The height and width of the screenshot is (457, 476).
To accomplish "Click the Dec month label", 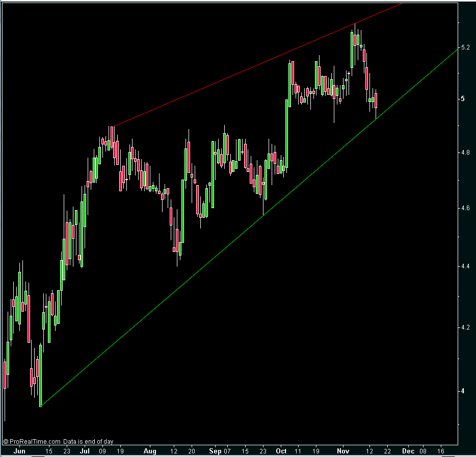I will 408,451.
